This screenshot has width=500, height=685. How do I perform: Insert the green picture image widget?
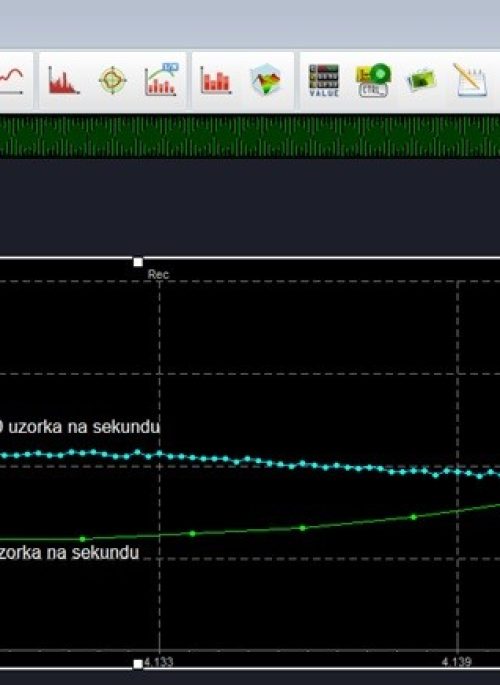[421, 81]
